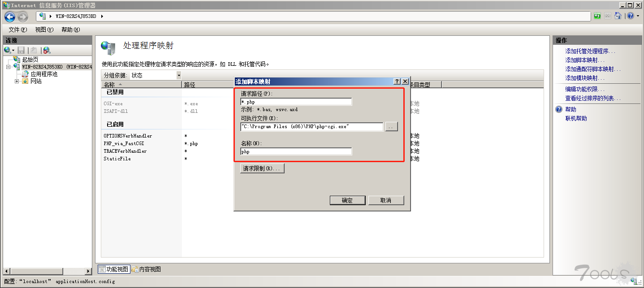Open the 分组依据 状态 dropdown
This screenshot has width=644, height=288.
click(179, 75)
